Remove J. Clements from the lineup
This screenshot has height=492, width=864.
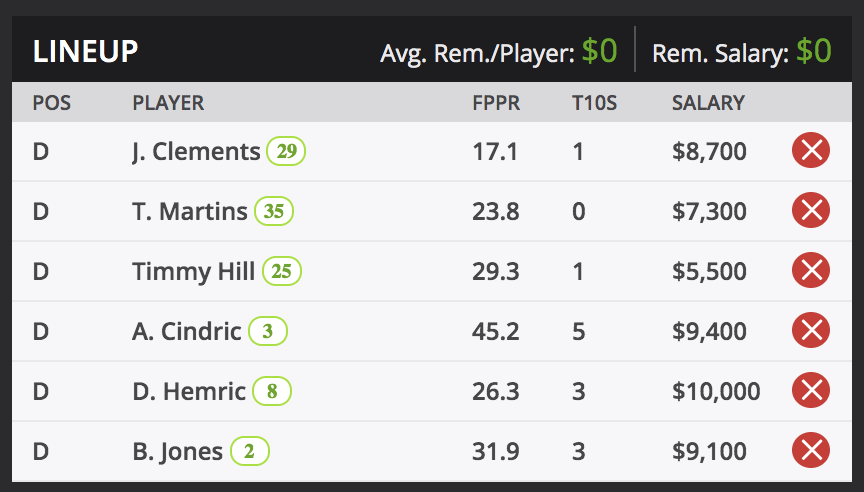(x=811, y=151)
